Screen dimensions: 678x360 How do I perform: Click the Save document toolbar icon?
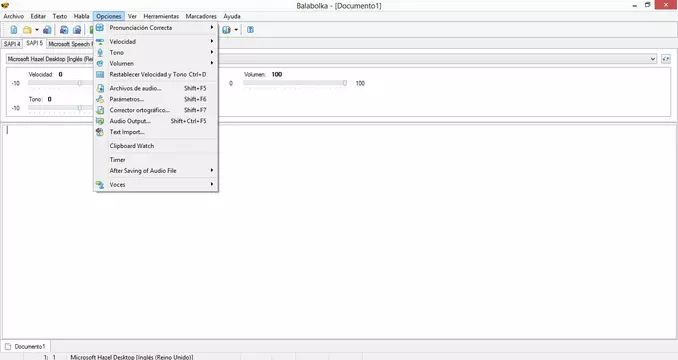click(x=47, y=30)
